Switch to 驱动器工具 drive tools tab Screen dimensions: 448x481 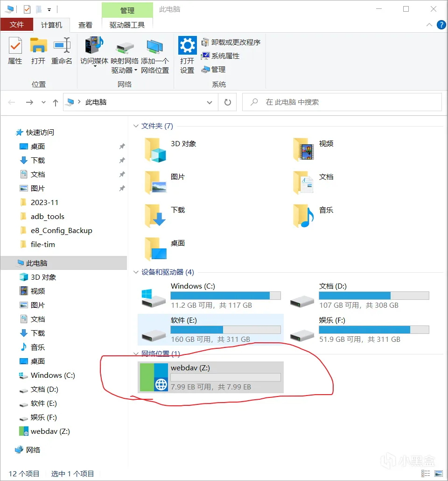pyautogui.click(x=127, y=25)
